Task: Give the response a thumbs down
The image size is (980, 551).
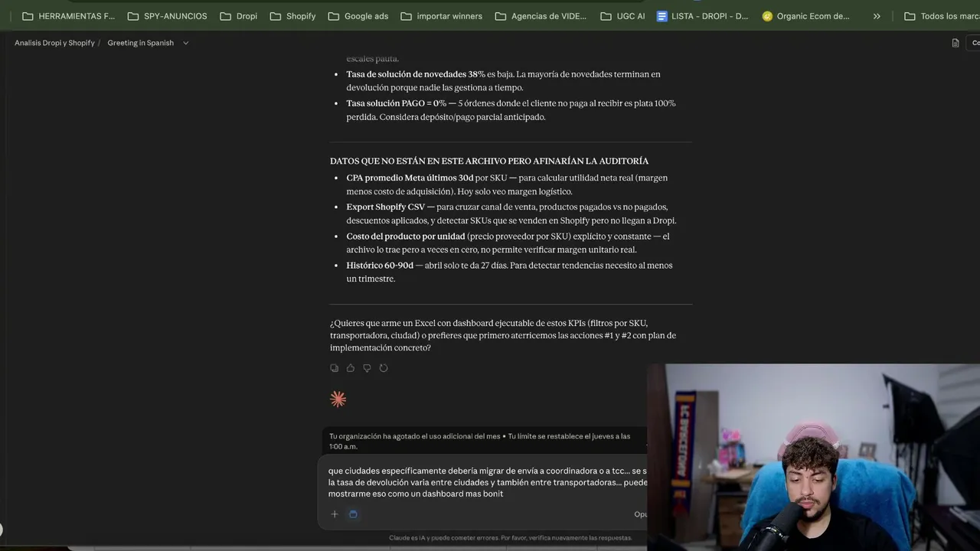Action: pos(367,368)
